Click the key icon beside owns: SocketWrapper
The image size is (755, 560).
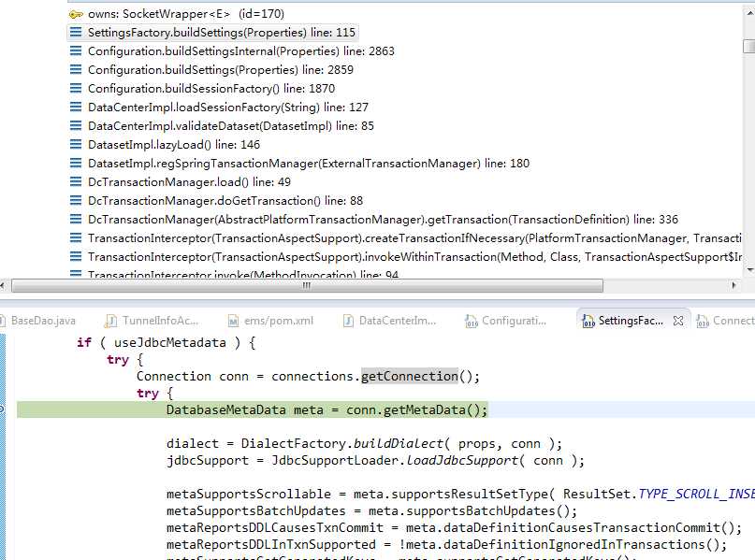coord(76,14)
